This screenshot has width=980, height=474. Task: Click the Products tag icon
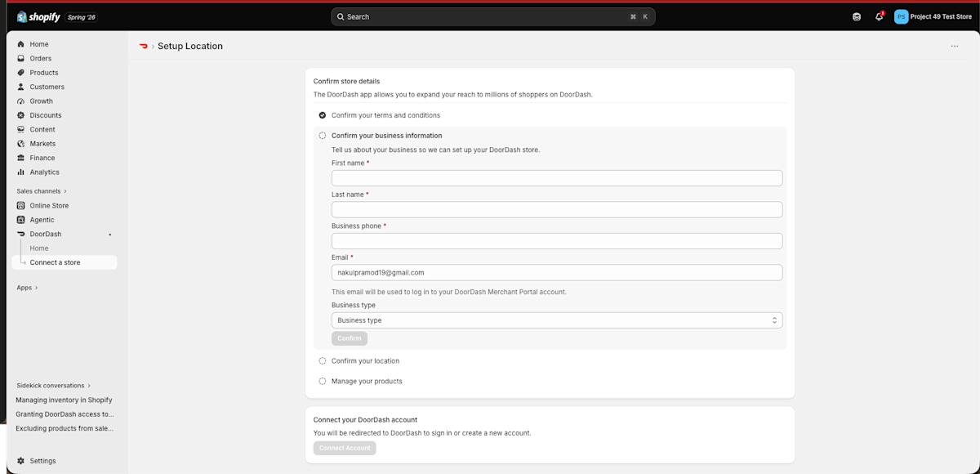(20, 73)
